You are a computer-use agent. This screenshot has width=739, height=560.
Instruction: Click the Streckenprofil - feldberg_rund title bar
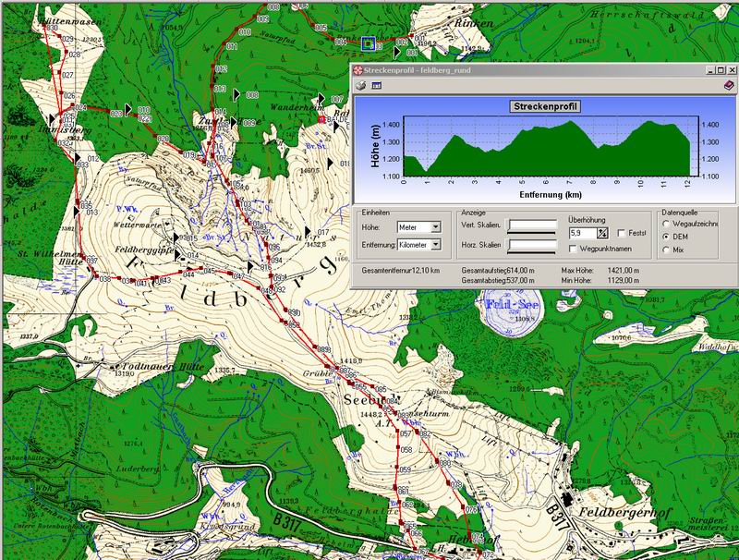click(544, 70)
